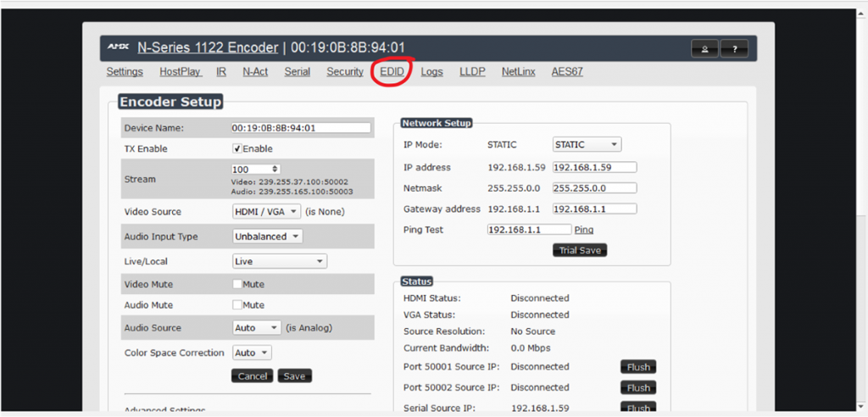Click the Cancel button in Encoder Setup

coord(253,376)
